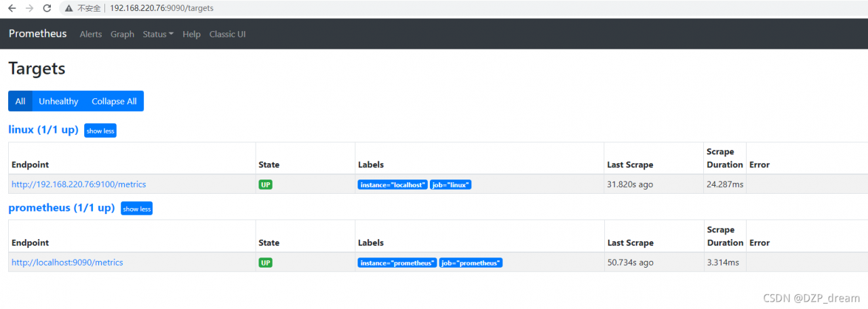The image size is (868, 309).
Task: Open the Alerts page
Action: (x=91, y=34)
